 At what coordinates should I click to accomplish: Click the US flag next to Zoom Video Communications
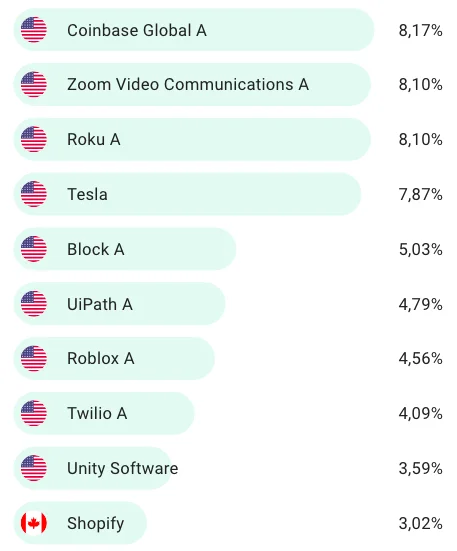tap(34, 85)
